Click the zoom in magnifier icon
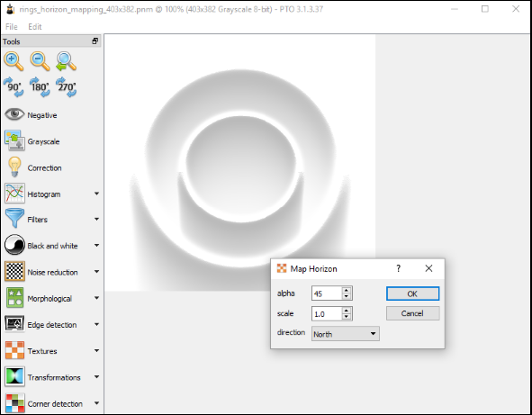Image resolution: width=532 pixels, height=415 pixels. (x=14, y=61)
